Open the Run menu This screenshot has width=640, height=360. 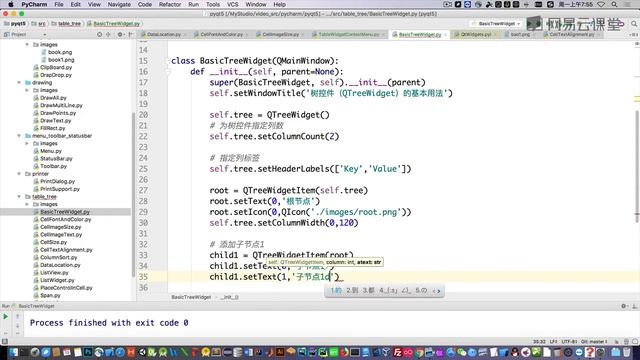pyautogui.click(x=193, y=4)
